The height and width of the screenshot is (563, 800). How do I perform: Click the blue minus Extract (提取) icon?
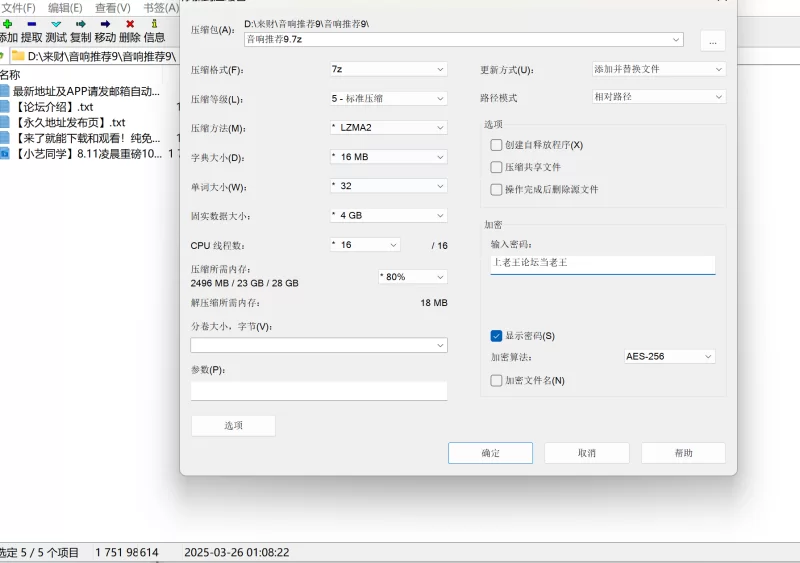pyautogui.click(x=32, y=24)
